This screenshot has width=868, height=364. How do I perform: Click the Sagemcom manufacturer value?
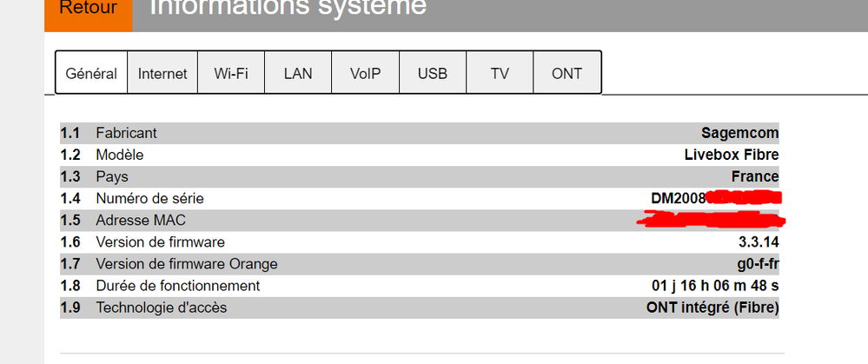(739, 133)
